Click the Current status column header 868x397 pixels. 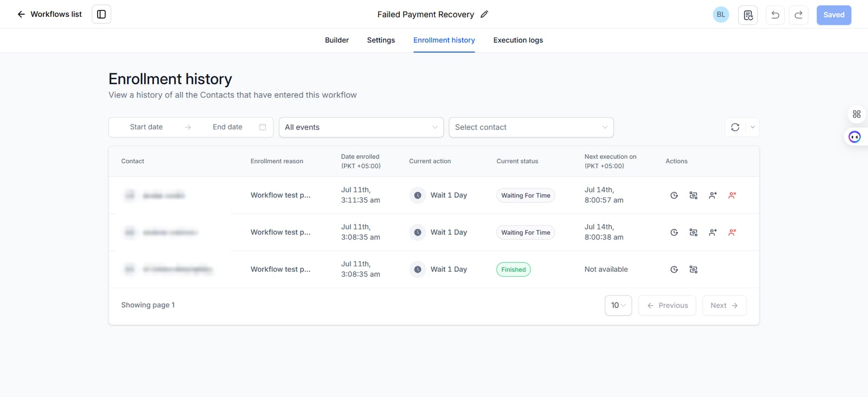[518, 161]
